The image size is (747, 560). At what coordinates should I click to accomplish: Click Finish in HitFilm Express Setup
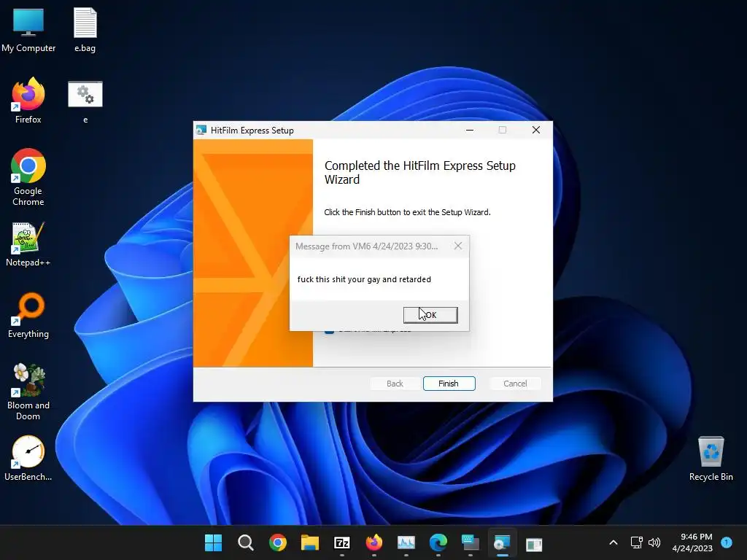pyautogui.click(x=449, y=384)
